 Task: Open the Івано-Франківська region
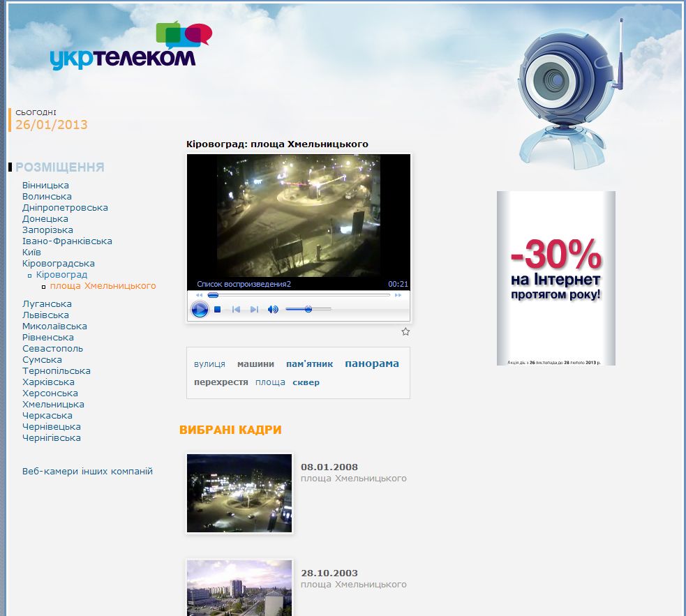(67, 241)
